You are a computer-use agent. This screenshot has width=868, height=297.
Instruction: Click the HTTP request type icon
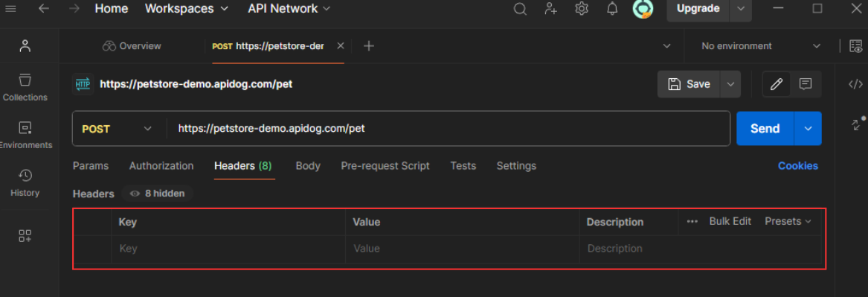click(x=83, y=84)
